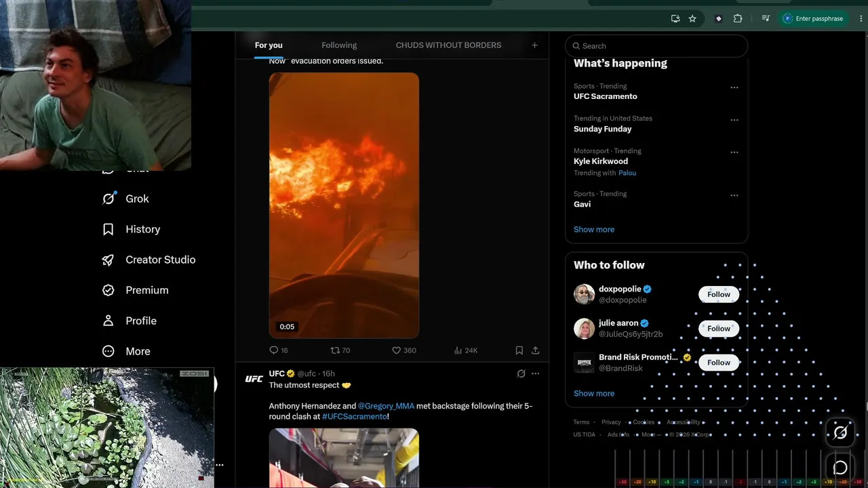Open the @Gregory_MMA mention link
This screenshot has width=868, height=488.
[386, 406]
